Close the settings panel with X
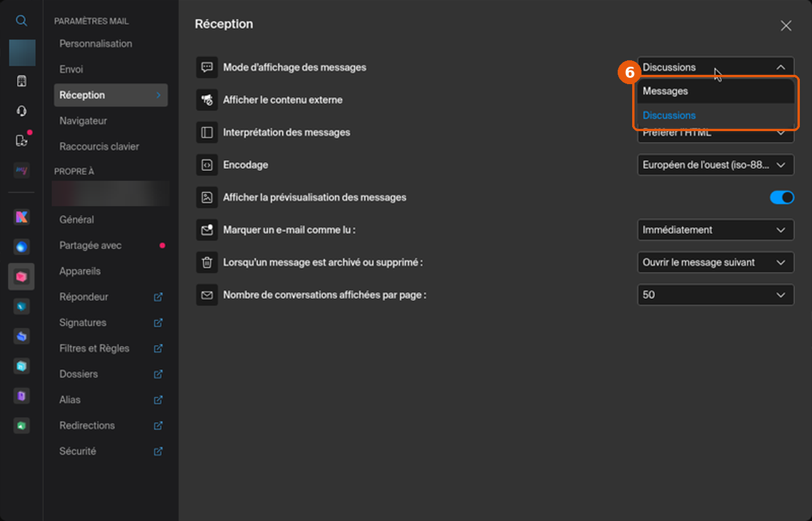Image resolution: width=812 pixels, height=521 pixels. click(x=786, y=26)
